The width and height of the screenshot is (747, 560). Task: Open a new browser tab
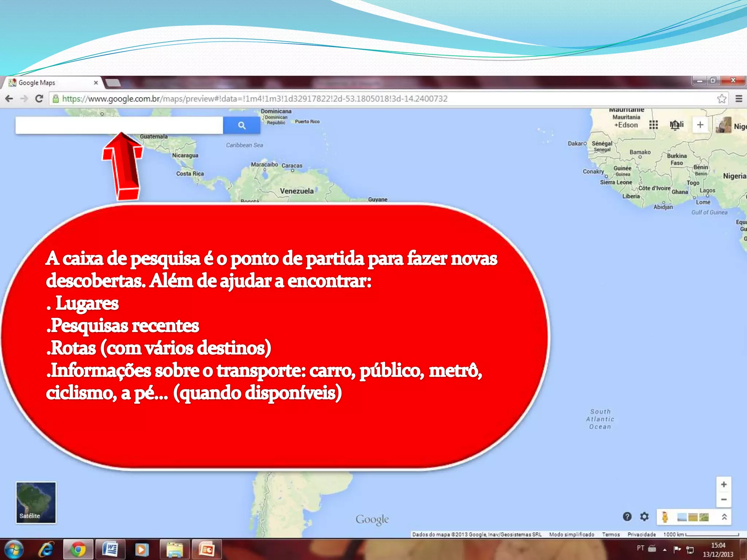113,83
